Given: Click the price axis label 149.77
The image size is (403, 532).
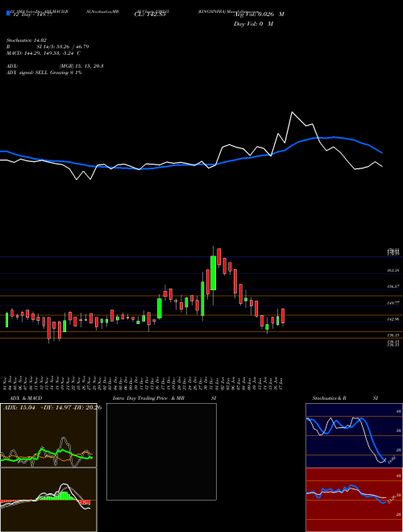Looking at the screenshot, I should click(393, 303).
